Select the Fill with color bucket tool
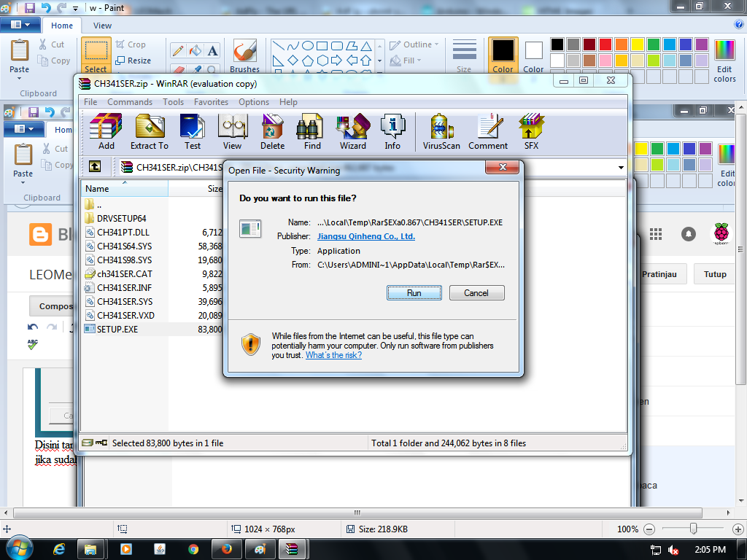 coord(196,50)
